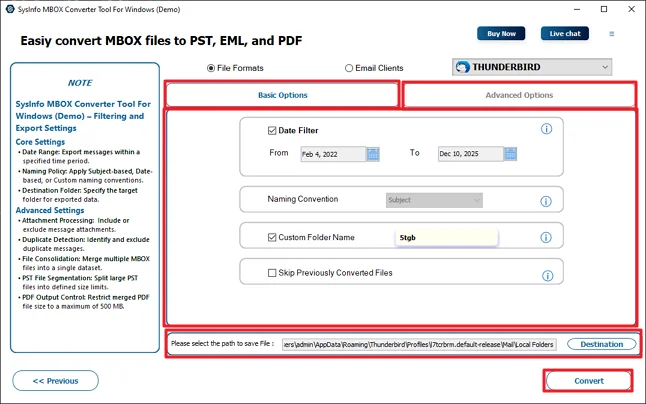Click the Buy Now button
The width and height of the screenshot is (646, 404).
(x=501, y=34)
